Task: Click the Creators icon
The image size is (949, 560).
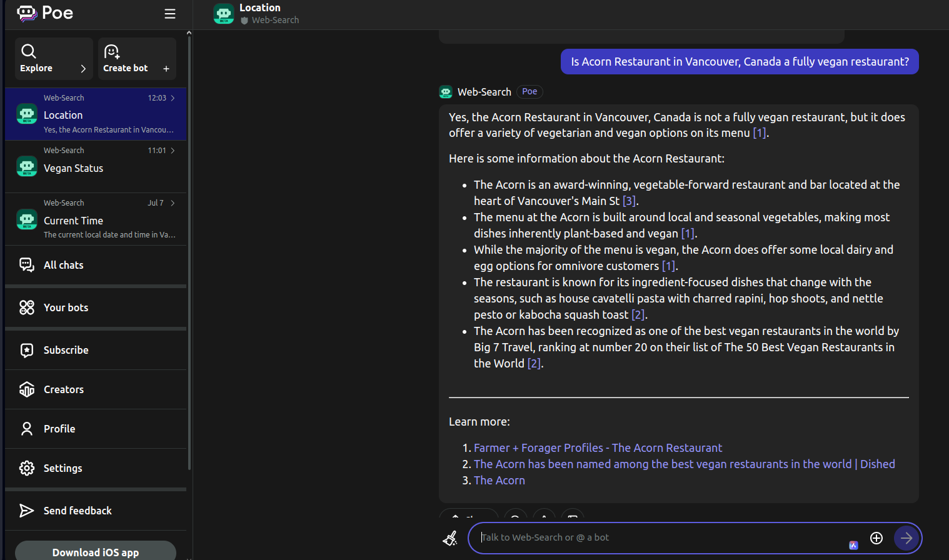Action: coord(27,389)
